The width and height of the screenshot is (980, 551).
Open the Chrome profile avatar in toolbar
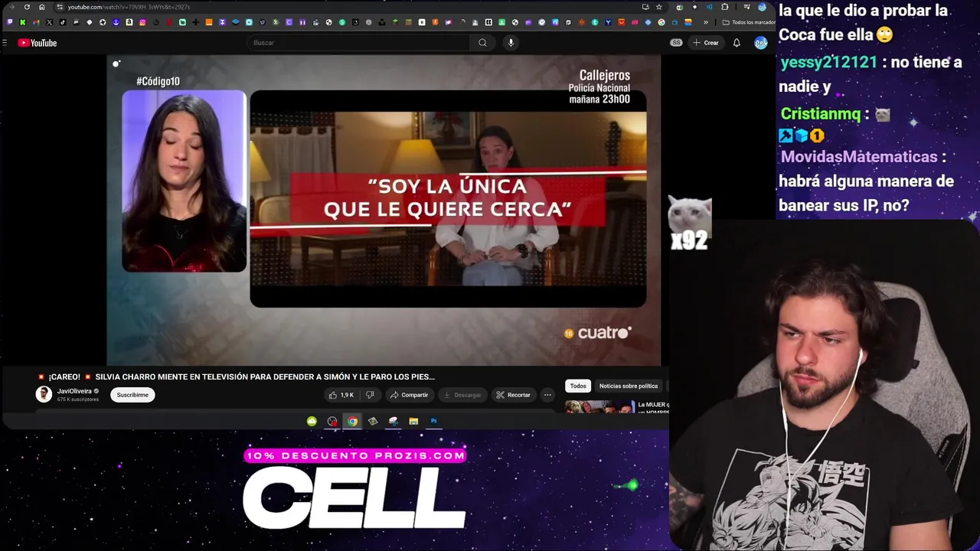(762, 7)
